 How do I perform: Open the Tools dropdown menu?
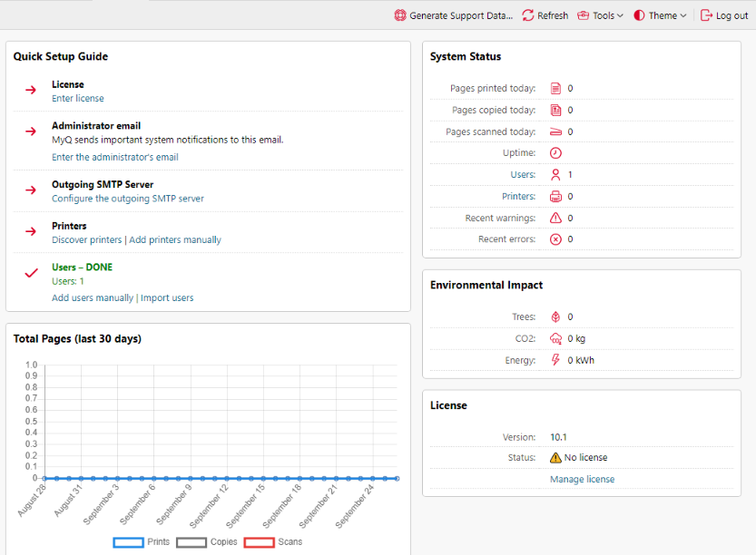point(601,15)
